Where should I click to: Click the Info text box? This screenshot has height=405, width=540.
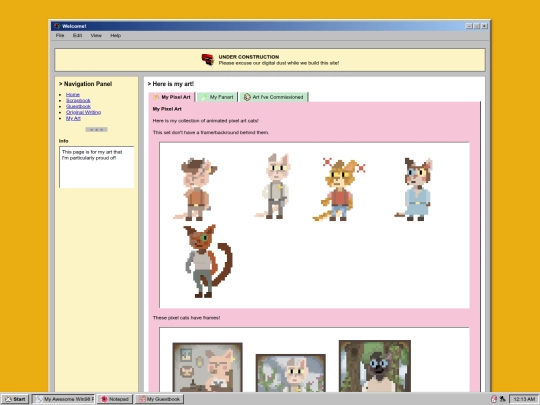(x=97, y=167)
